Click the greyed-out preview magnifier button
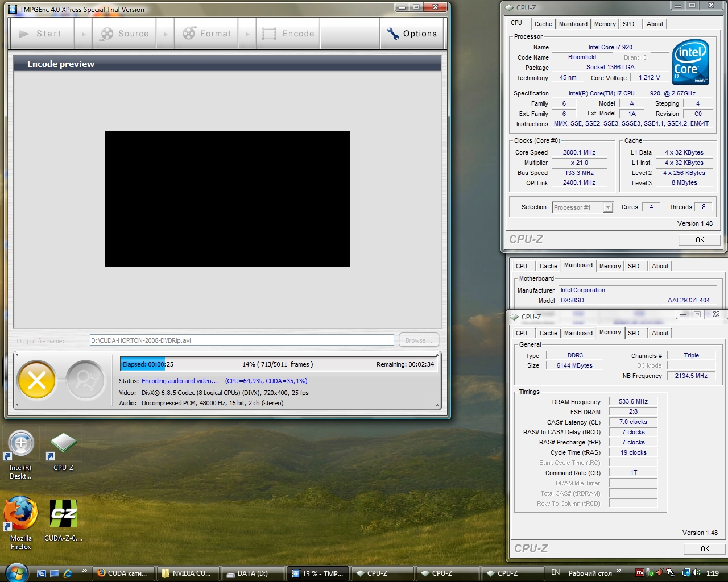Viewport: 728px width, 582px height. [86, 380]
